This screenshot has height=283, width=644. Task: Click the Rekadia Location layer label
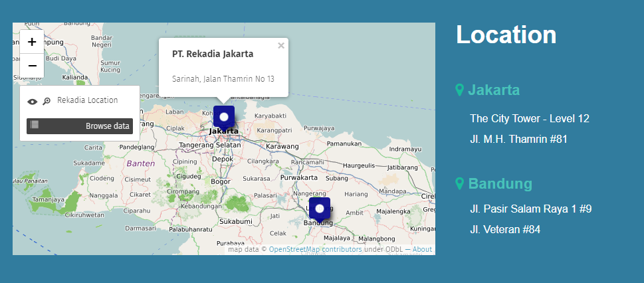point(87,100)
